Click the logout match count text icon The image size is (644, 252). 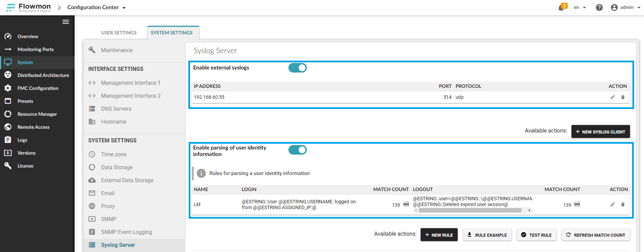[x=577, y=204]
